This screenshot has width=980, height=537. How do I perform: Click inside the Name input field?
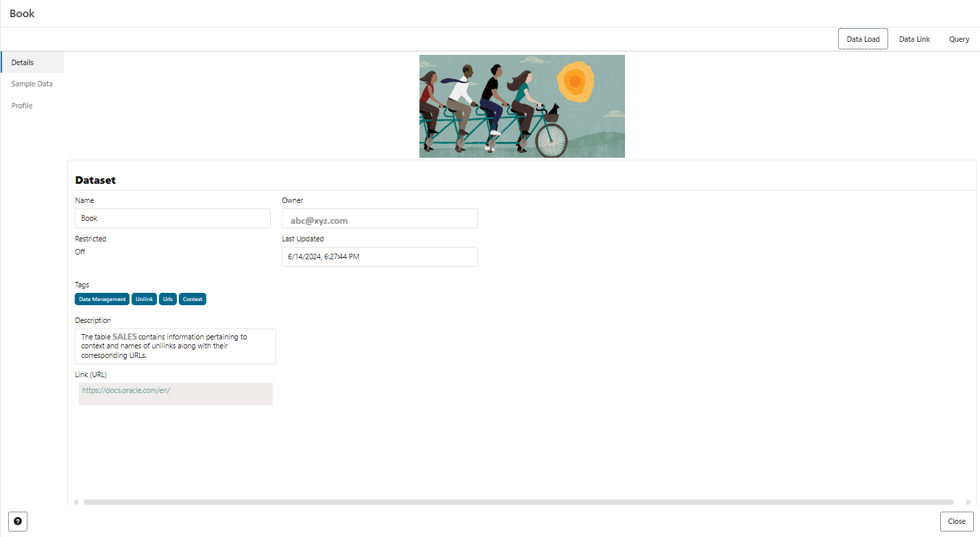click(172, 218)
